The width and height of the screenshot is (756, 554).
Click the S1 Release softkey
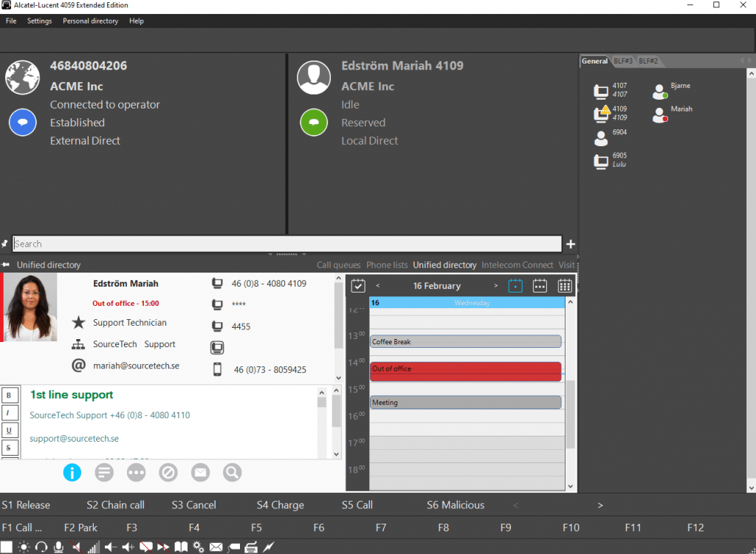26,505
